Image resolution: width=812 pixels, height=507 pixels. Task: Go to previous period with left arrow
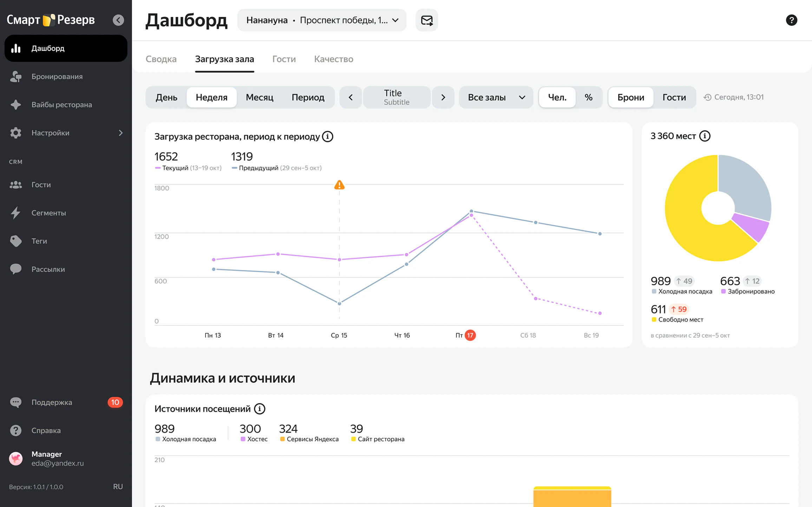pos(351,97)
